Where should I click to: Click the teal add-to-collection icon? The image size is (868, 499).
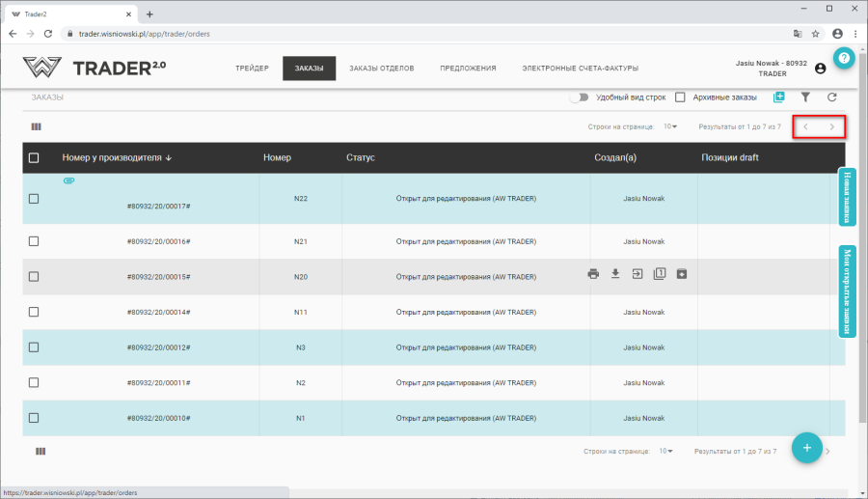coord(779,97)
